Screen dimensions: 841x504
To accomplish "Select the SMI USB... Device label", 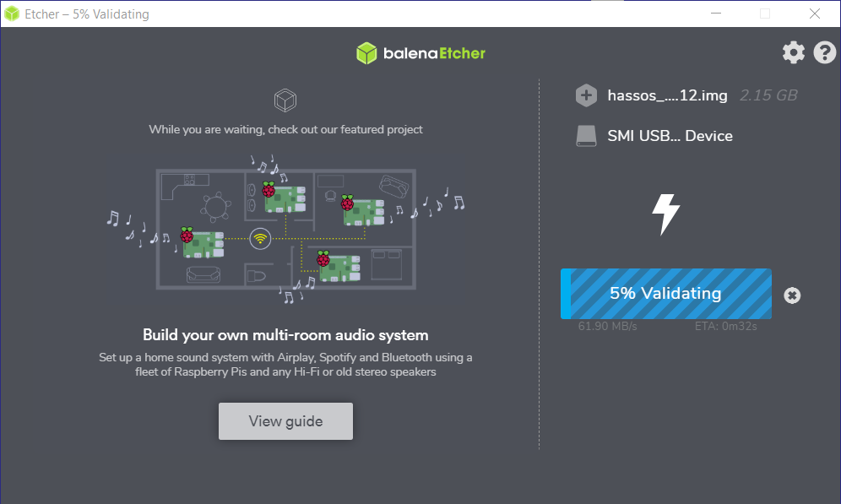I will (x=670, y=136).
